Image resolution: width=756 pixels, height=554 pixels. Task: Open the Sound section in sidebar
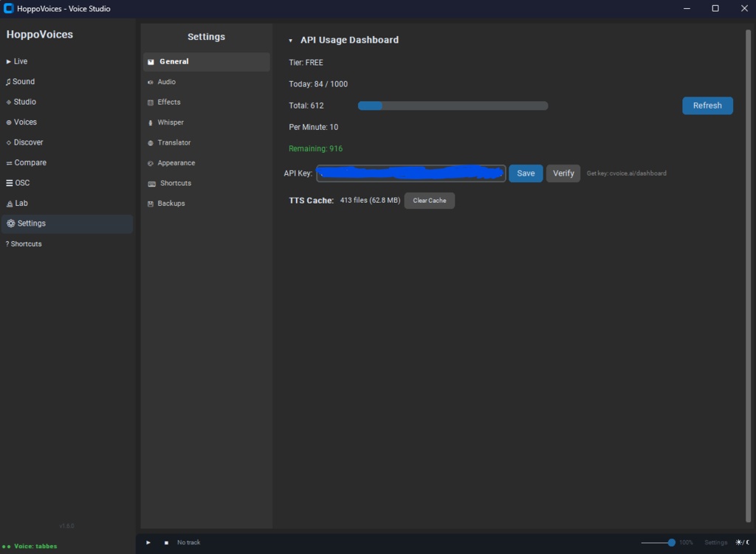[x=67, y=81]
